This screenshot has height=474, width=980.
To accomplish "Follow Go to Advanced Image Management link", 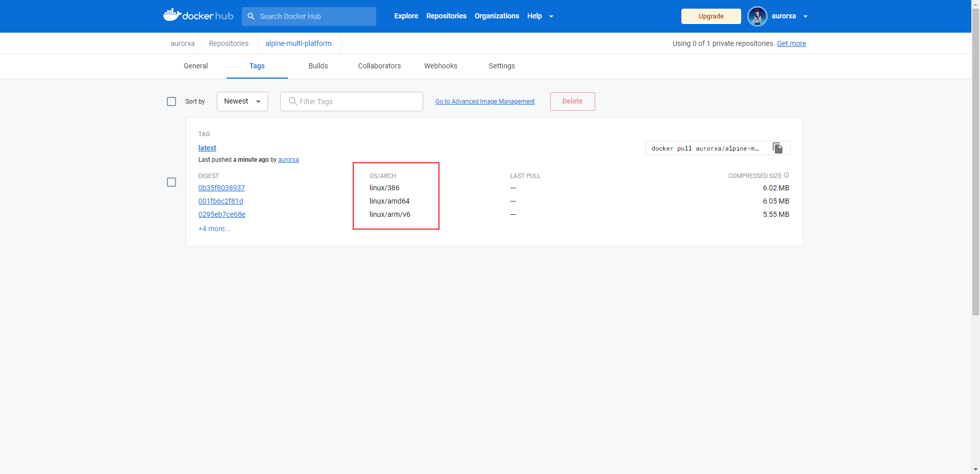I will (485, 102).
